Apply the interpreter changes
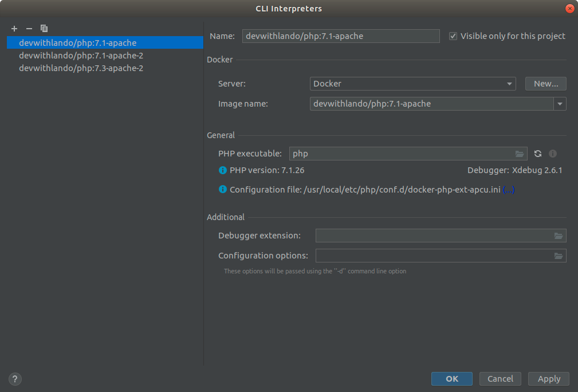 548,379
